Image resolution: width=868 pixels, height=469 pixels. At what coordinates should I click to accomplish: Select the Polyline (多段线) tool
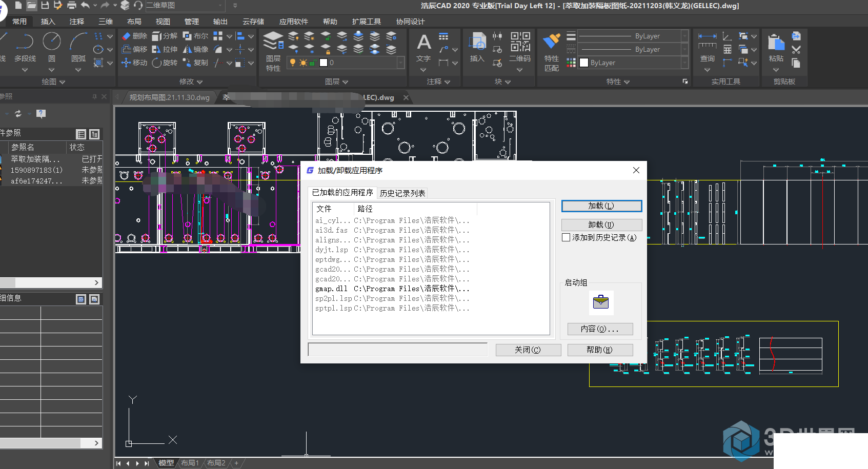point(25,48)
